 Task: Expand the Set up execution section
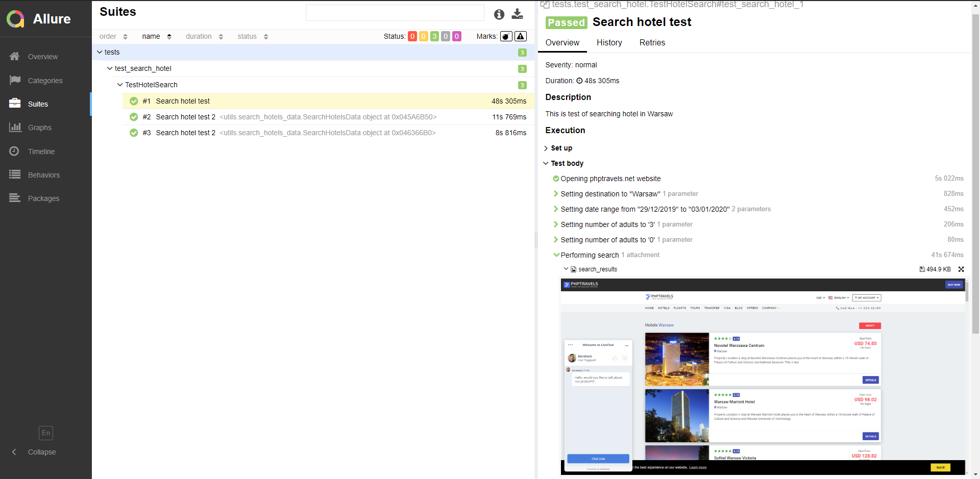click(x=561, y=148)
